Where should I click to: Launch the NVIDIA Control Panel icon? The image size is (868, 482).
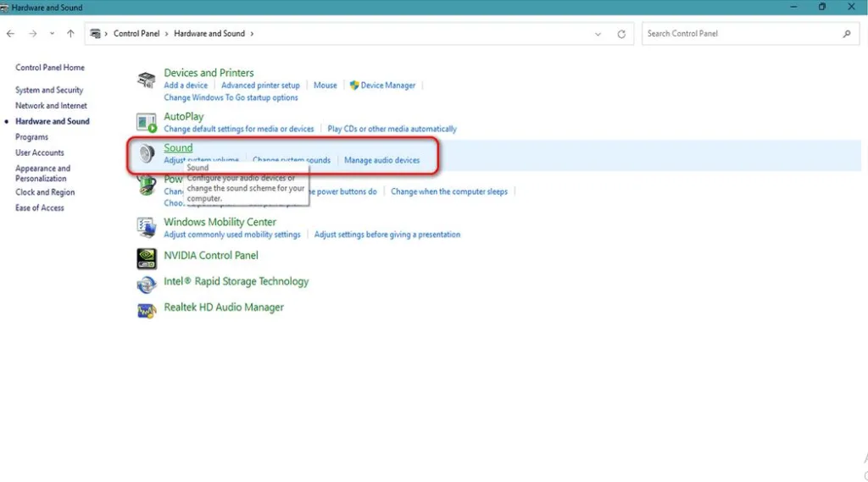[x=146, y=258]
